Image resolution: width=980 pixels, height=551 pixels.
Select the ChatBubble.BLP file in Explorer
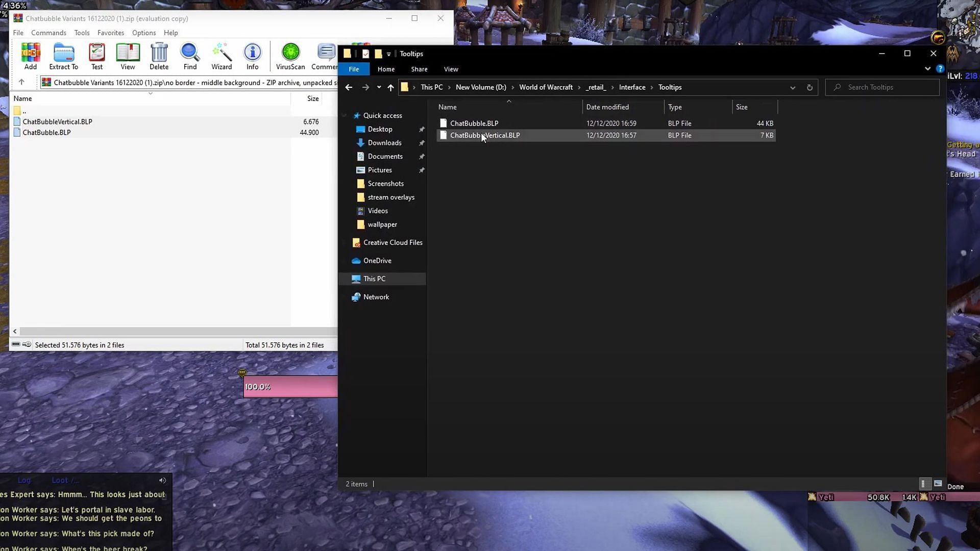coord(474,123)
